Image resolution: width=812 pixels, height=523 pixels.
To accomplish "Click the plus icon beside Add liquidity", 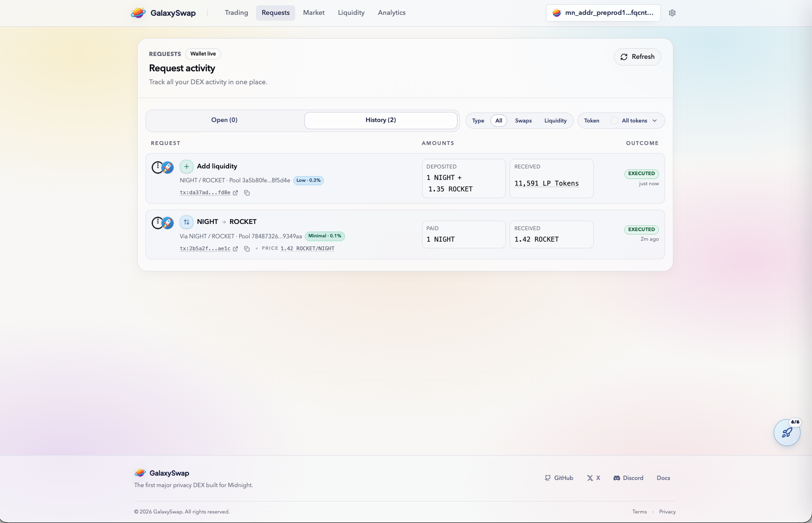I will (x=187, y=167).
